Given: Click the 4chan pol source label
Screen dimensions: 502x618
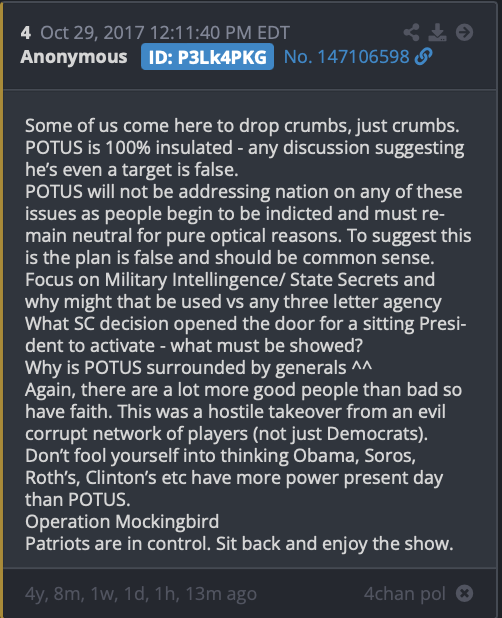Looking at the screenshot, I should tap(405, 594).
